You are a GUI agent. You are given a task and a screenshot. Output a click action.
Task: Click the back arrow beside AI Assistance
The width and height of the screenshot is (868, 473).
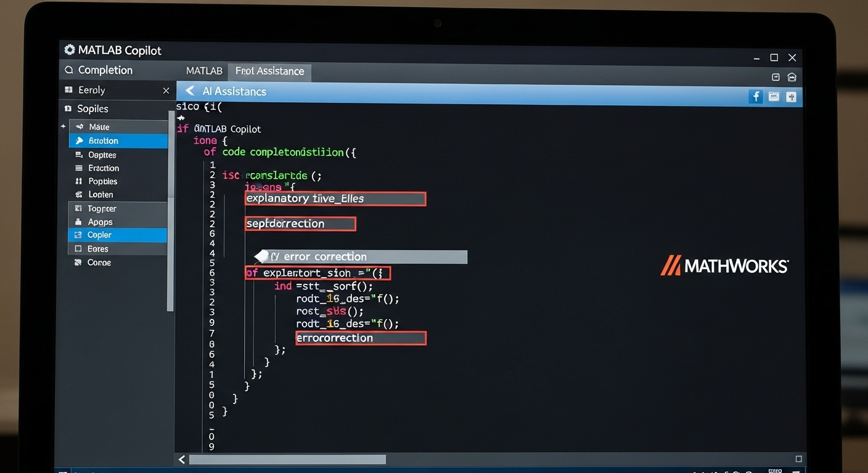tap(190, 91)
